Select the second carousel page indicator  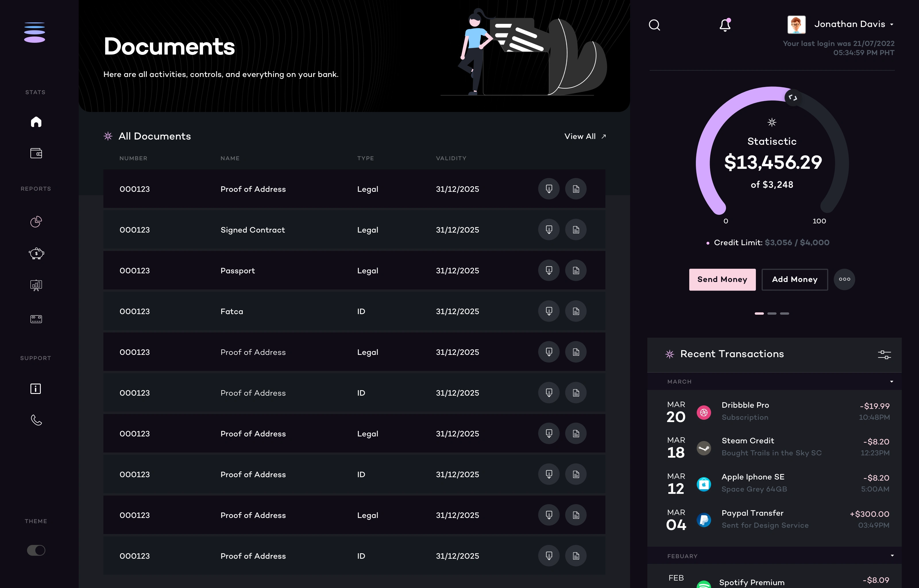[x=772, y=314]
